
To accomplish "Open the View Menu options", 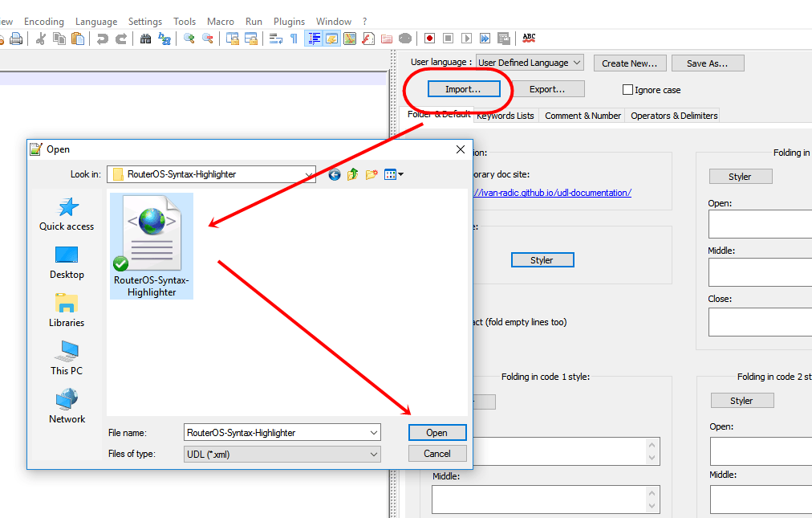I will 394,175.
